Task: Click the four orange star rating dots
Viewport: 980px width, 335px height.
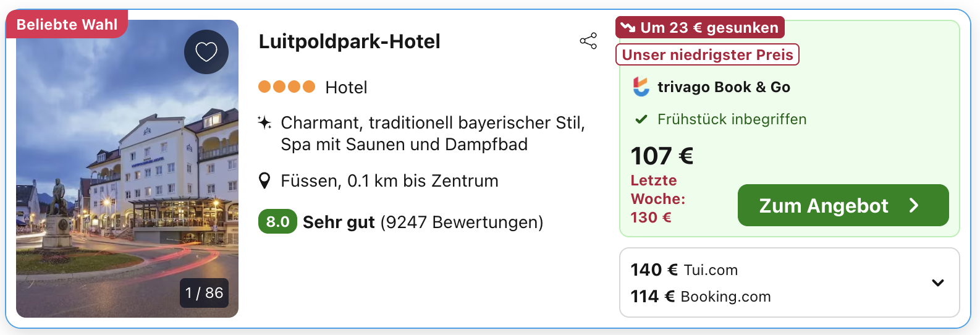Action: (x=287, y=87)
